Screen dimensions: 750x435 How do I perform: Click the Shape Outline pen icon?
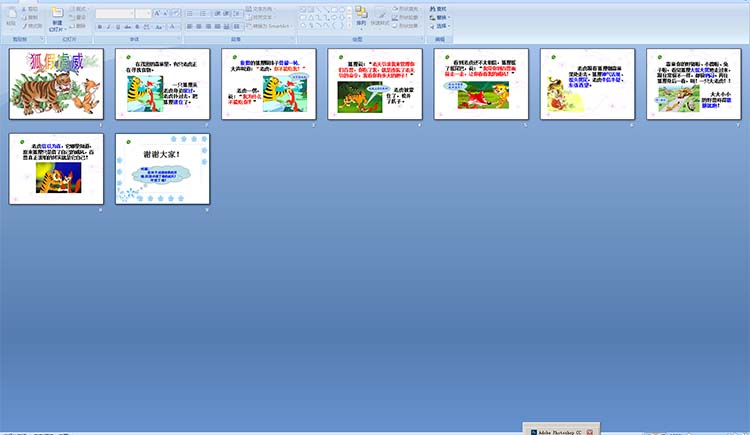click(395, 17)
